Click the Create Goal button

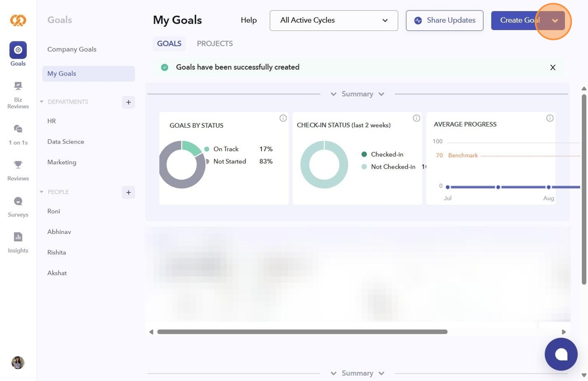coord(519,20)
